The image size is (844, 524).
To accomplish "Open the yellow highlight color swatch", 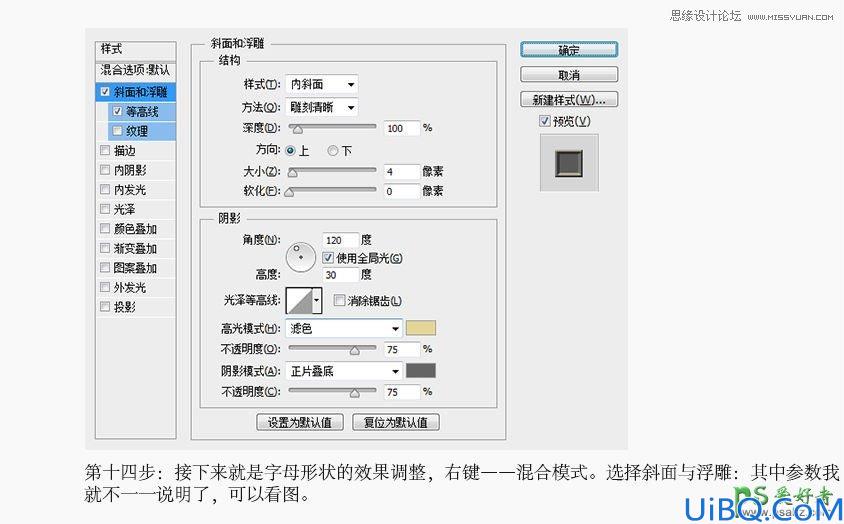I will click(x=420, y=328).
